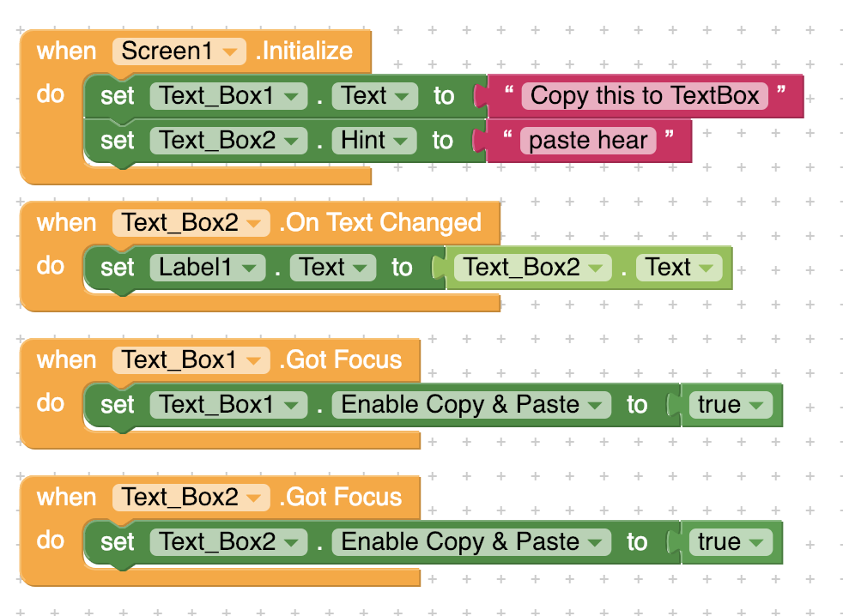Select the Screen1 .Initialize event block label
843x616 pixels.
[x=306, y=51]
